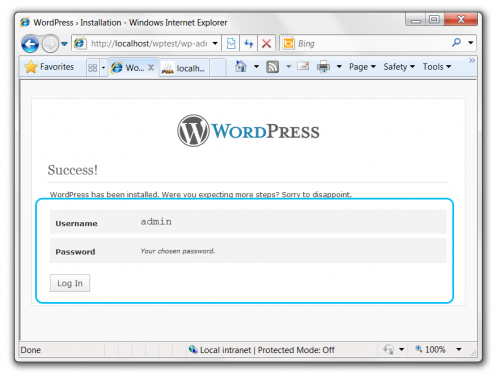Expand the status bar privacy dropdown

(401, 349)
